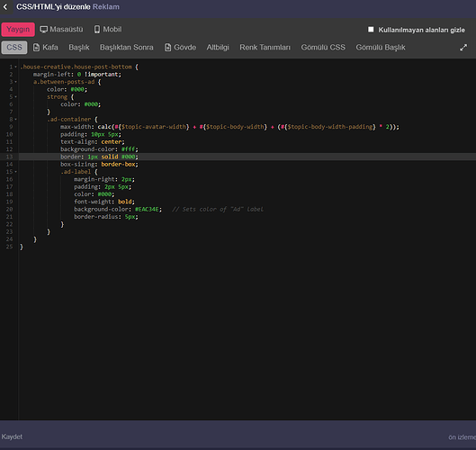Click 'text-align: center' line
Image resolution: width=476 pixels, height=450 pixels.
[x=93, y=142]
